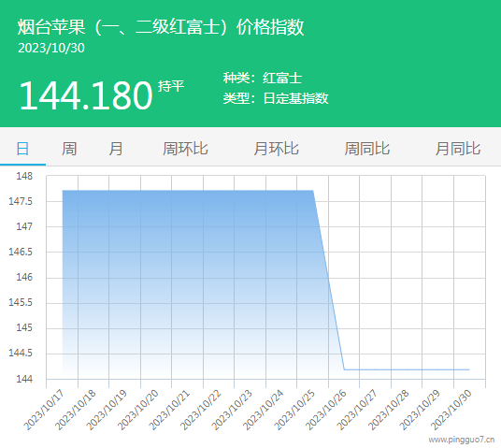Click the 2023/10/26 x-axis label
This screenshot has height=448, width=501.
pyautogui.click(x=326, y=411)
